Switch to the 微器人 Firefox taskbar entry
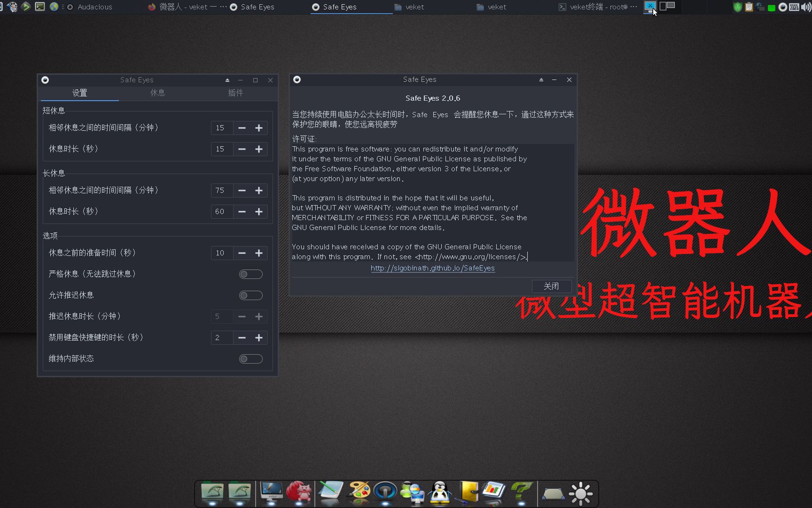The image size is (812, 508). coord(187,7)
